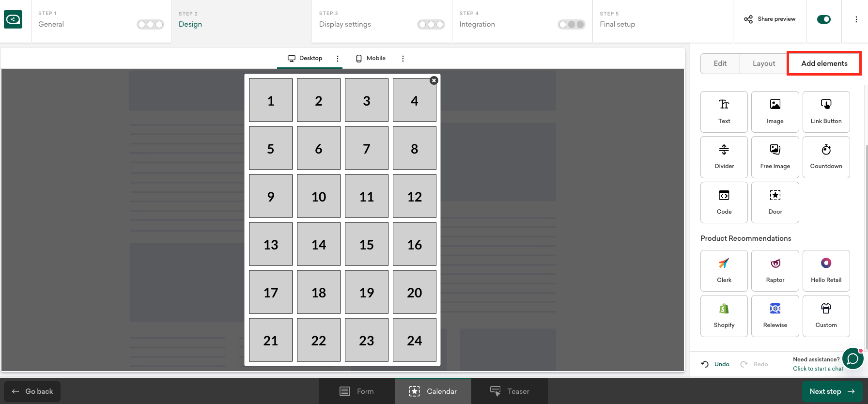Open the top-right three-dot menu
Image resolution: width=868 pixels, height=404 pixels.
point(856,19)
